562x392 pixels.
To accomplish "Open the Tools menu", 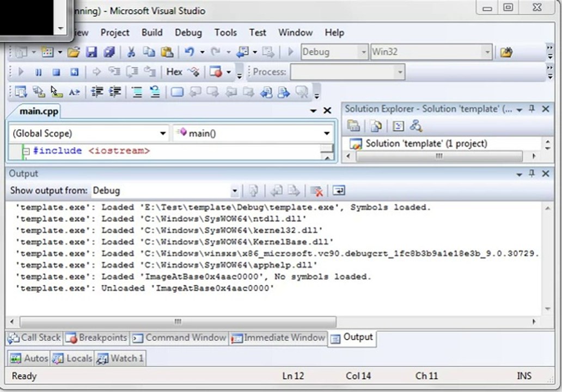I will [225, 33].
